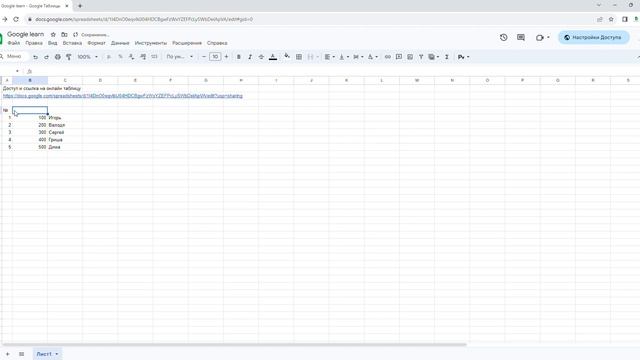Open the Расширения menu
640x360 pixels.
[187, 43]
